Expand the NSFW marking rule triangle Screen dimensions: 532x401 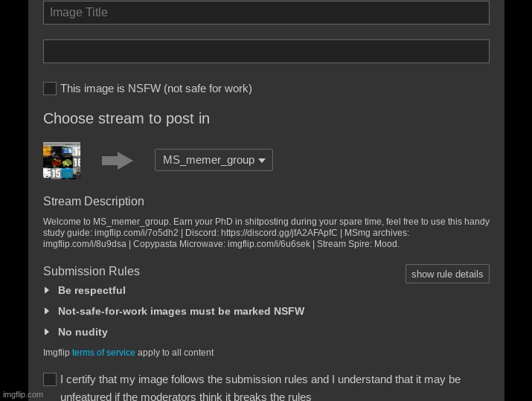[47, 312]
